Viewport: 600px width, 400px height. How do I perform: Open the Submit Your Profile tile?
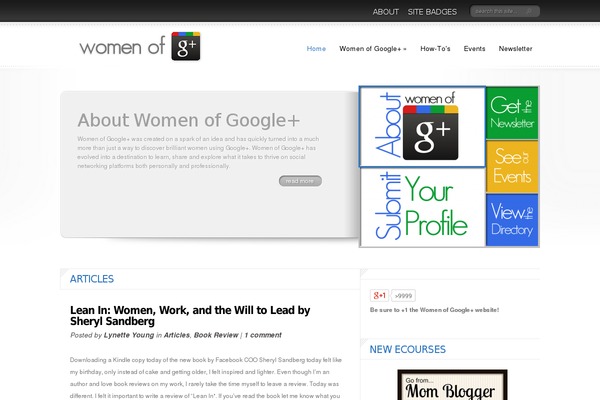click(x=422, y=207)
